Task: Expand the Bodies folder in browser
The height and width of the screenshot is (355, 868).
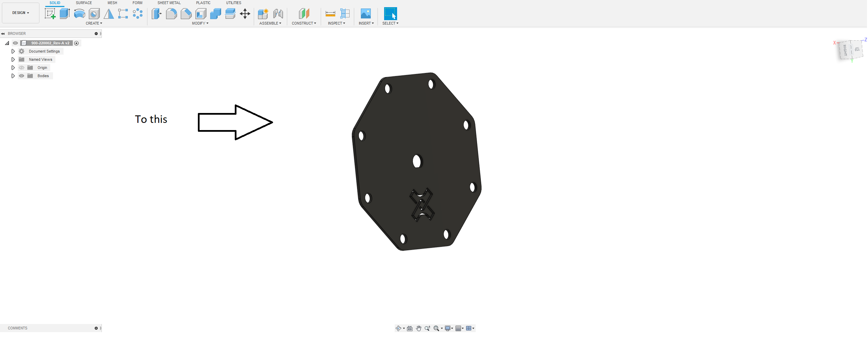Action: pos(13,76)
